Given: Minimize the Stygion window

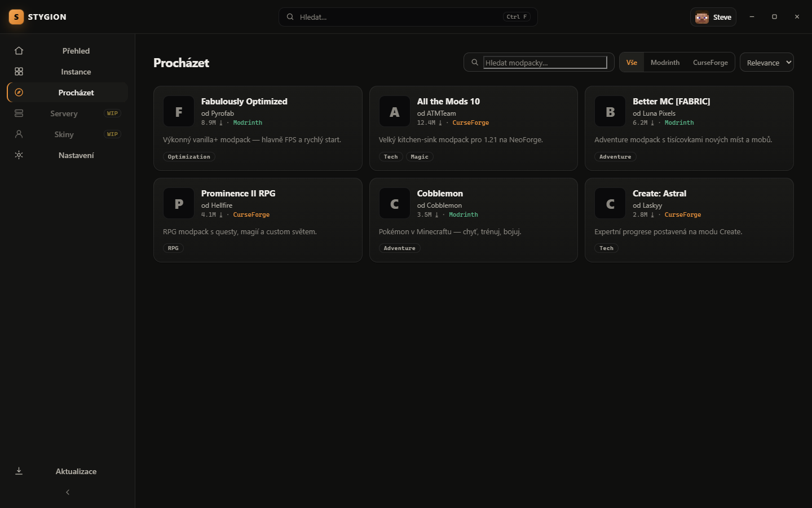Looking at the screenshot, I should coord(752,17).
